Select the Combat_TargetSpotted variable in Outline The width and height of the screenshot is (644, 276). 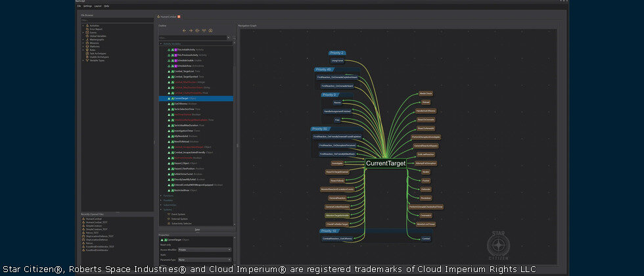click(x=196, y=77)
